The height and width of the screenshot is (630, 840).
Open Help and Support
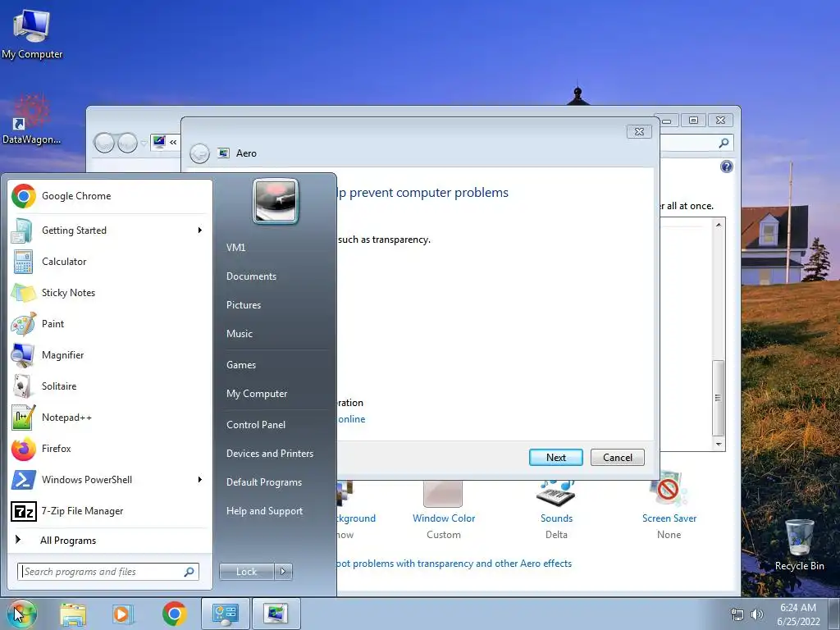264,511
